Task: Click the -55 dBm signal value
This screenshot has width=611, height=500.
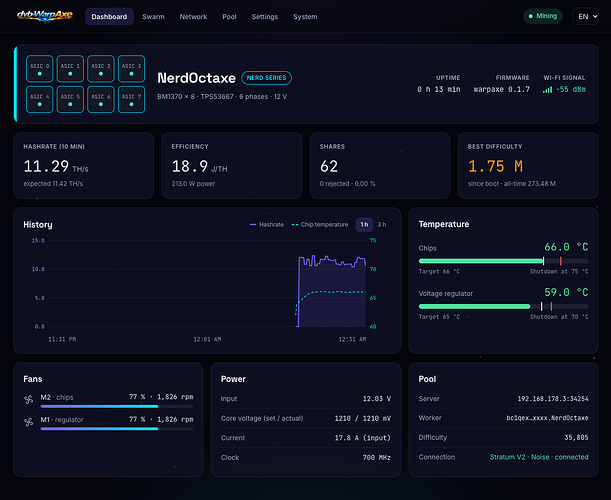Action: click(570, 89)
